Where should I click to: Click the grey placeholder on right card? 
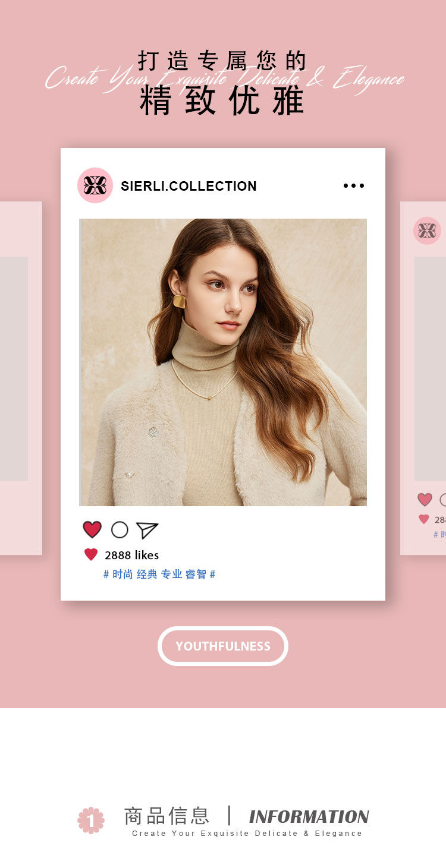coord(430,369)
